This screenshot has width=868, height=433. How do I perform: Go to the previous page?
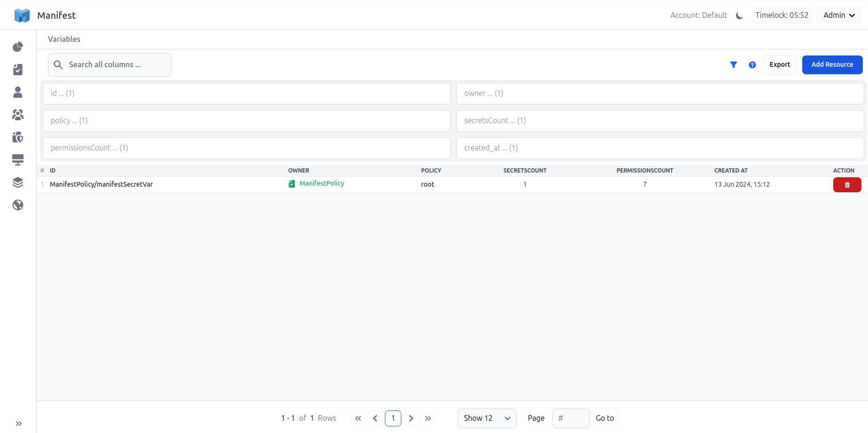tap(375, 418)
